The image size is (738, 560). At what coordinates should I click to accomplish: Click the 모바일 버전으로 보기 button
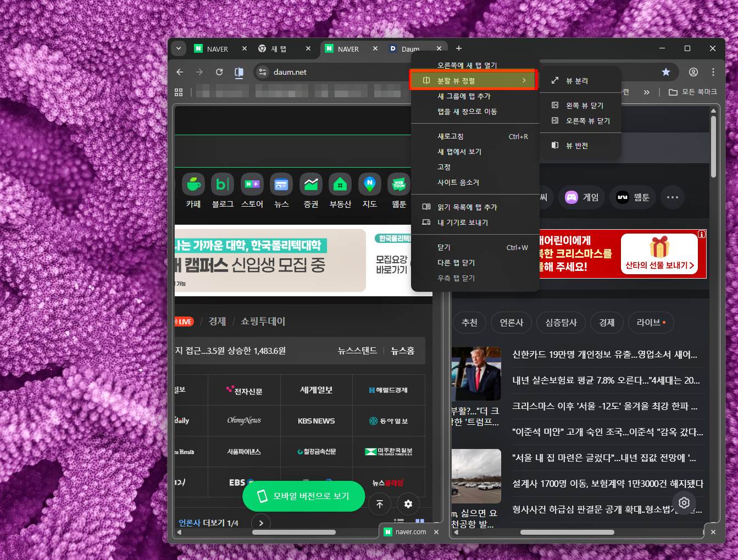click(x=303, y=496)
